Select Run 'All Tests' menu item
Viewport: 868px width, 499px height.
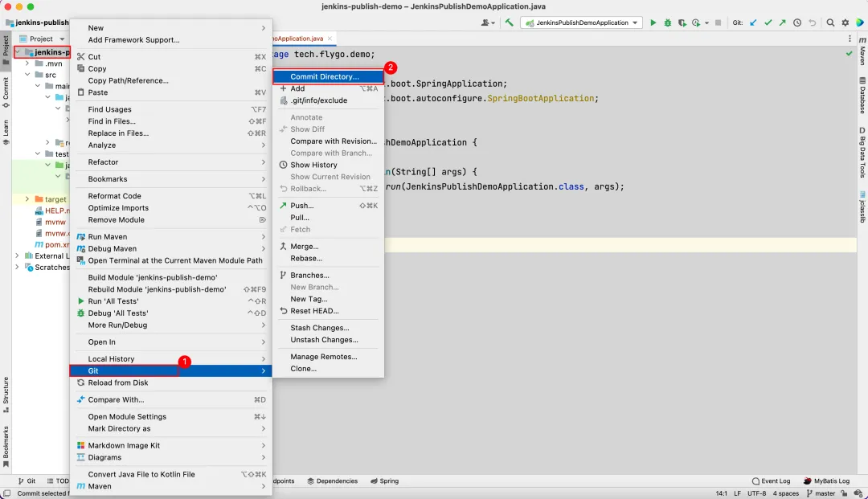coord(170,301)
